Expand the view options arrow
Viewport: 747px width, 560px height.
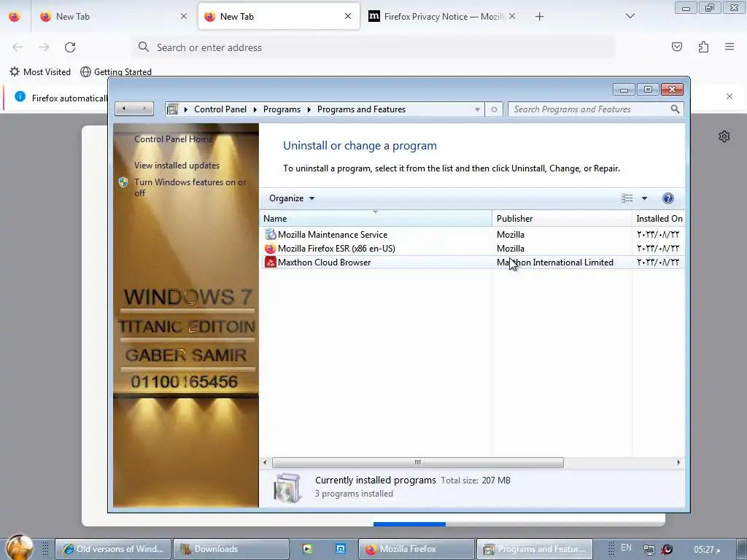[x=644, y=198]
